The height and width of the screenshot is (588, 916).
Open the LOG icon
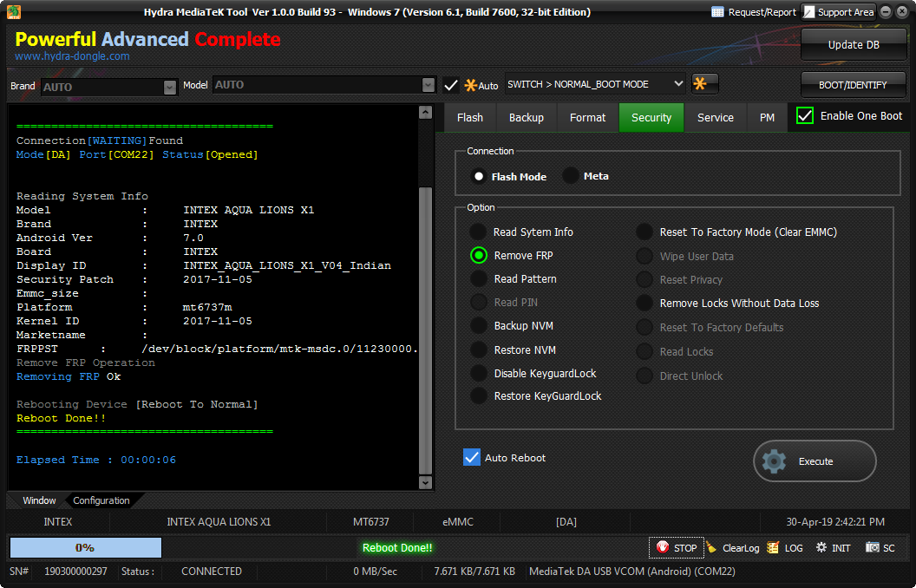pos(773,547)
